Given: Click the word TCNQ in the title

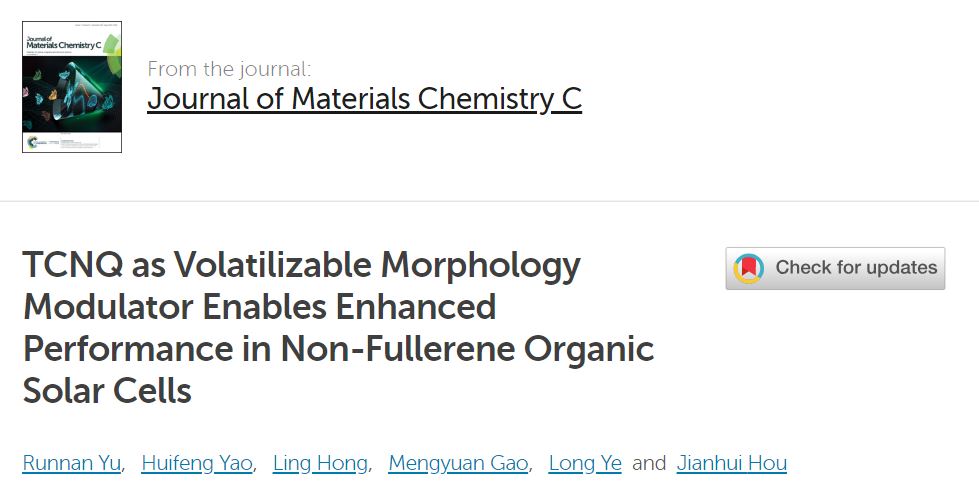Looking at the screenshot, I should 73,265.
